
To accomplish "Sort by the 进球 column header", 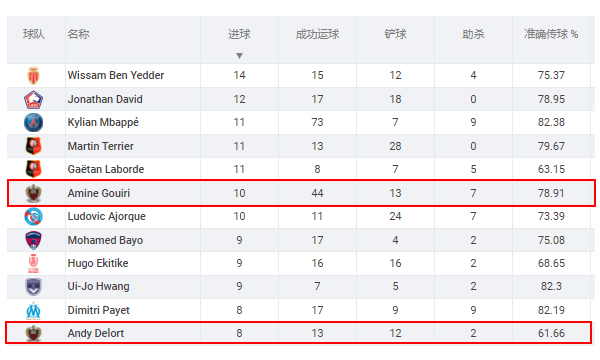I will tap(240, 34).
